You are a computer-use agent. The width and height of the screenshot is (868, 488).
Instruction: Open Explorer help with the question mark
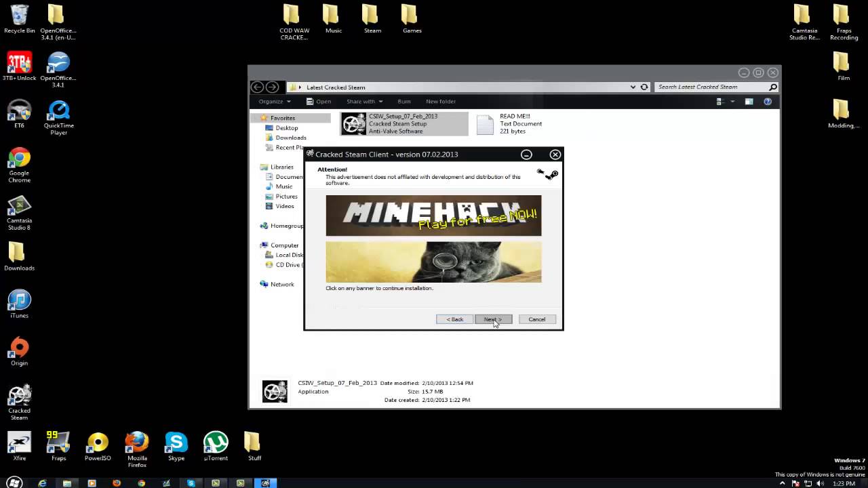pos(768,102)
